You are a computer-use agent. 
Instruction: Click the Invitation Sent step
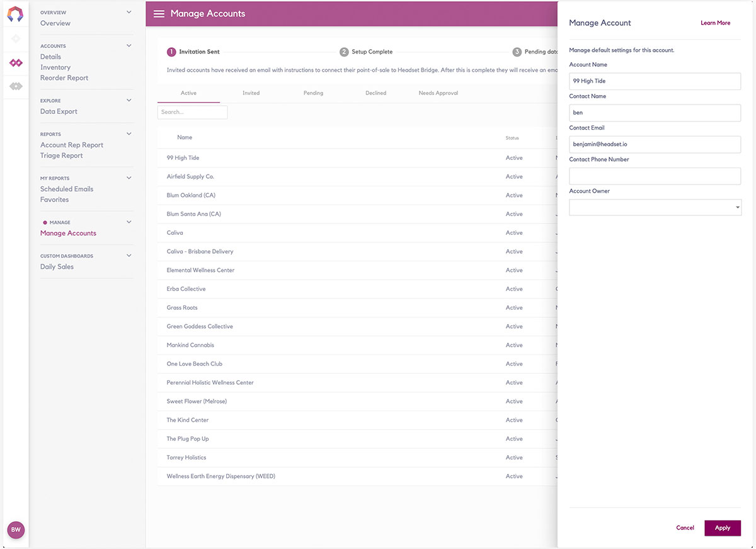coord(193,52)
